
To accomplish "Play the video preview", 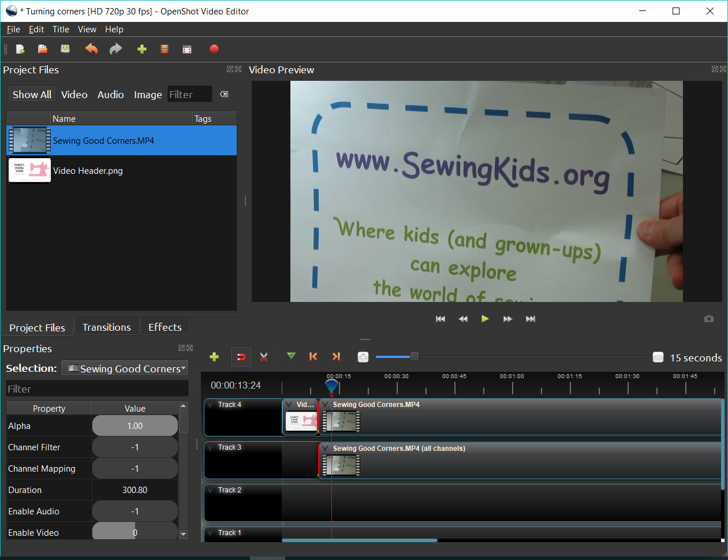I will click(485, 319).
